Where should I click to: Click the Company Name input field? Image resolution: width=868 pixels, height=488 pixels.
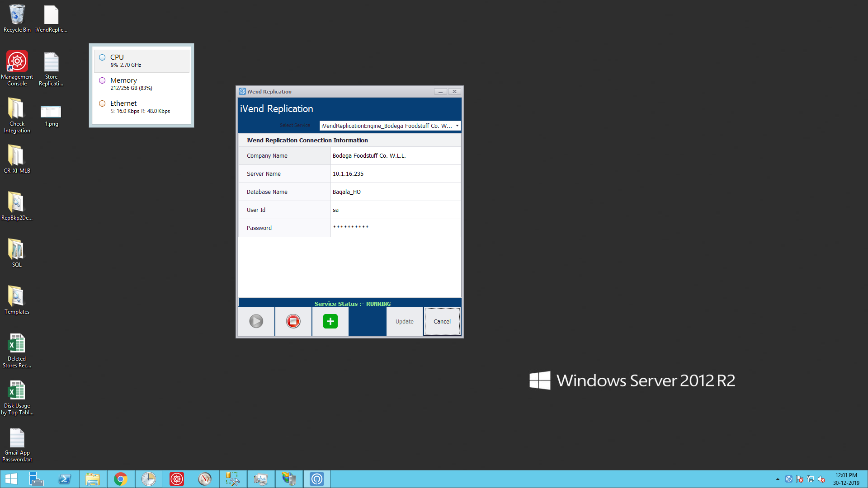click(395, 155)
